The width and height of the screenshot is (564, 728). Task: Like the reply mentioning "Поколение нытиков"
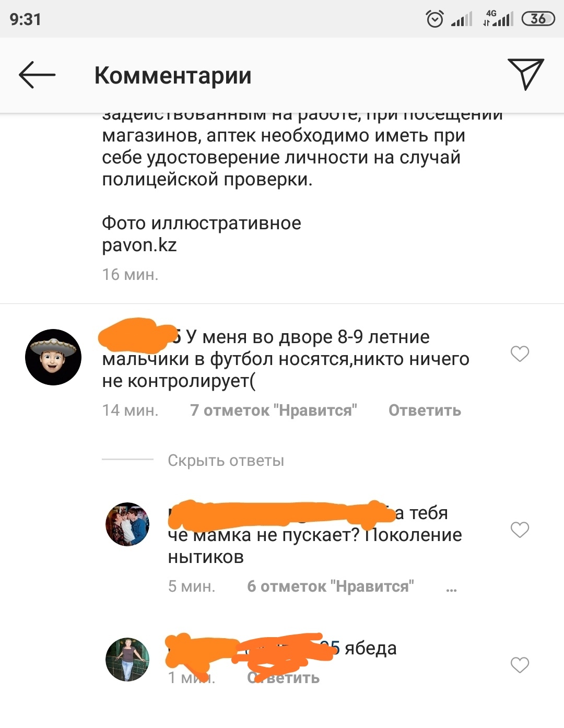(x=520, y=530)
